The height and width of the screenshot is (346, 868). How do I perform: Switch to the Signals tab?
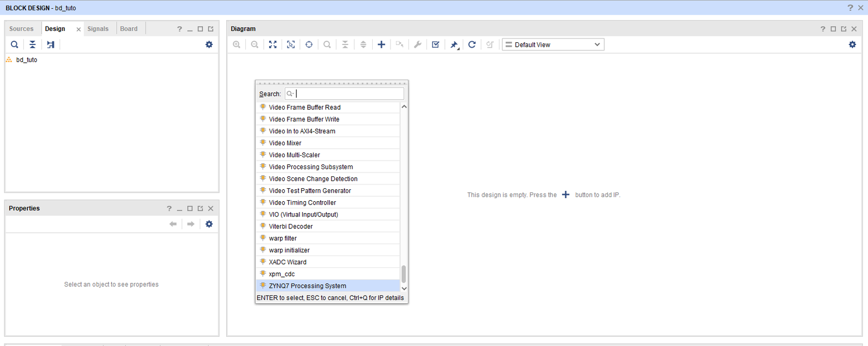point(98,29)
